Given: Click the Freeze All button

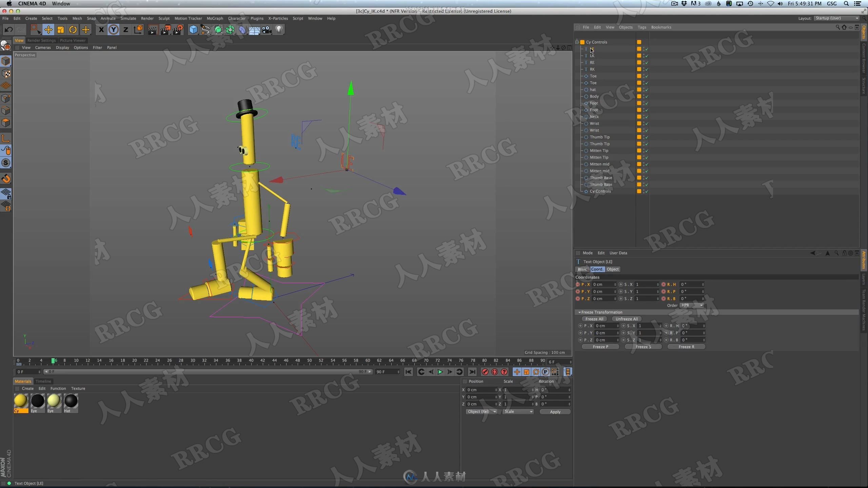Looking at the screenshot, I should click(594, 318).
